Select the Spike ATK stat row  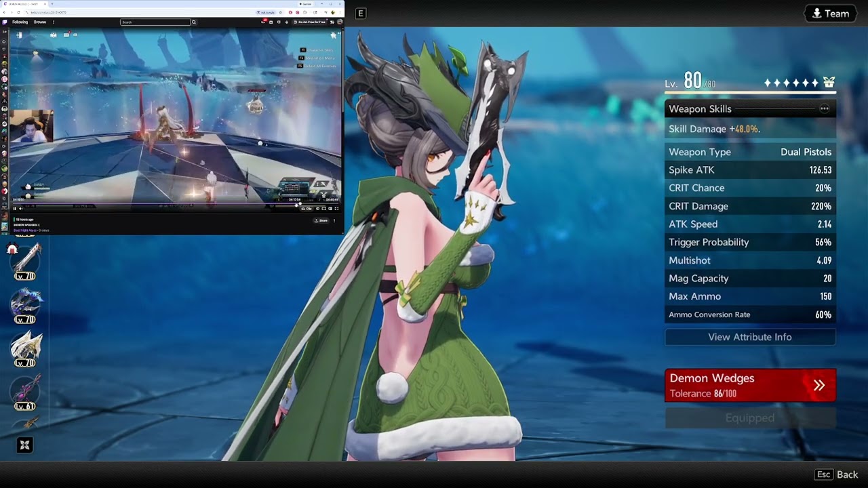click(750, 170)
